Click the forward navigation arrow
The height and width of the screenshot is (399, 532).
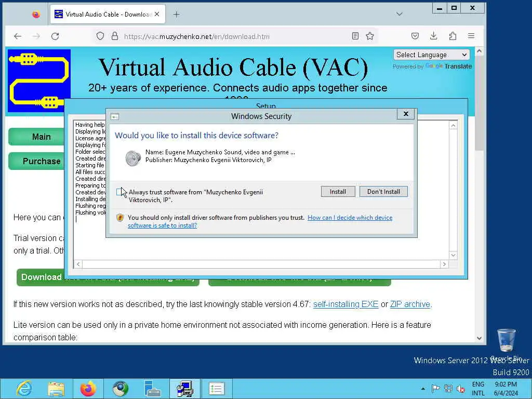tap(36, 36)
